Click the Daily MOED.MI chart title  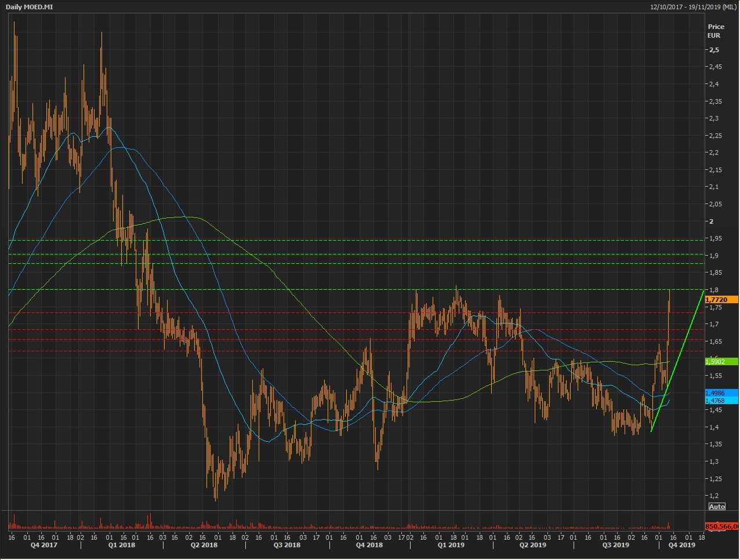(30, 7)
